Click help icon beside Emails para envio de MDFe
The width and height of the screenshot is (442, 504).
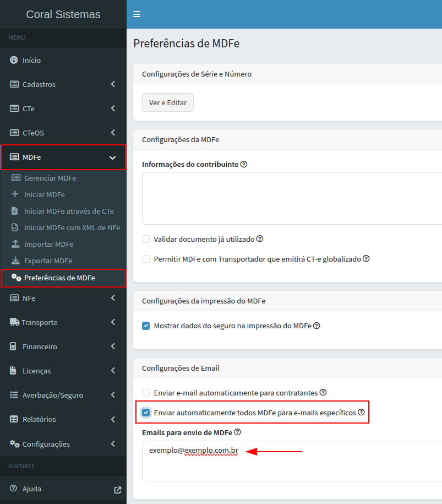(x=237, y=432)
